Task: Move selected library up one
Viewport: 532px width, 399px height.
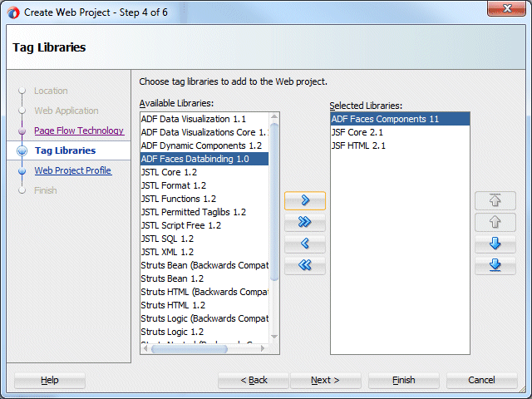Action: [495, 222]
